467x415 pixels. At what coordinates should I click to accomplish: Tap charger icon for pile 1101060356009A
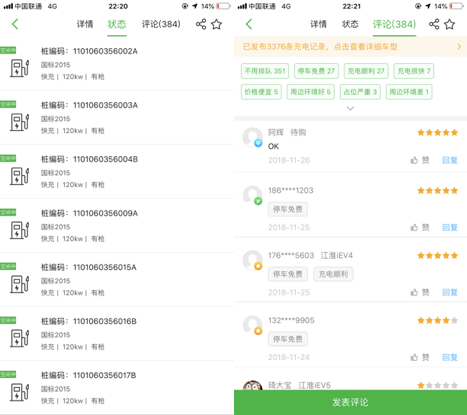[x=20, y=230]
